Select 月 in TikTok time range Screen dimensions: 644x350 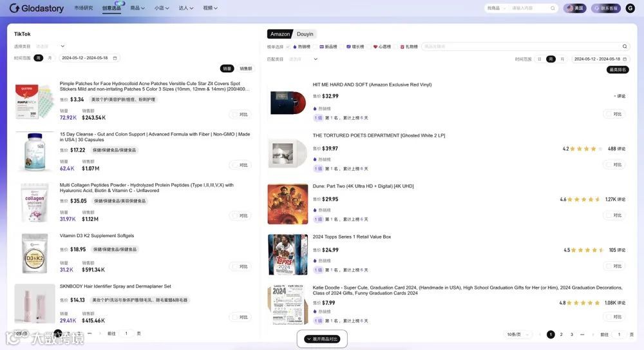click(50, 58)
